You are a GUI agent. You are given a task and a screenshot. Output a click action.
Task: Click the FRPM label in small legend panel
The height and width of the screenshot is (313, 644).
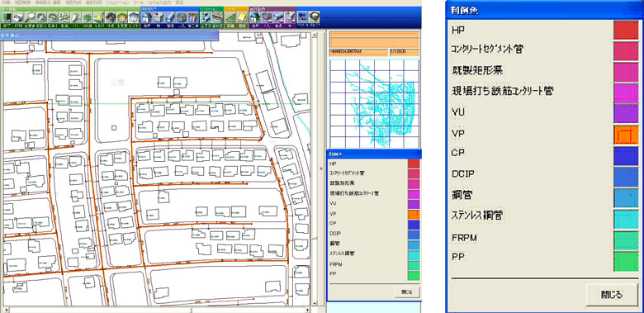pos(335,264)
